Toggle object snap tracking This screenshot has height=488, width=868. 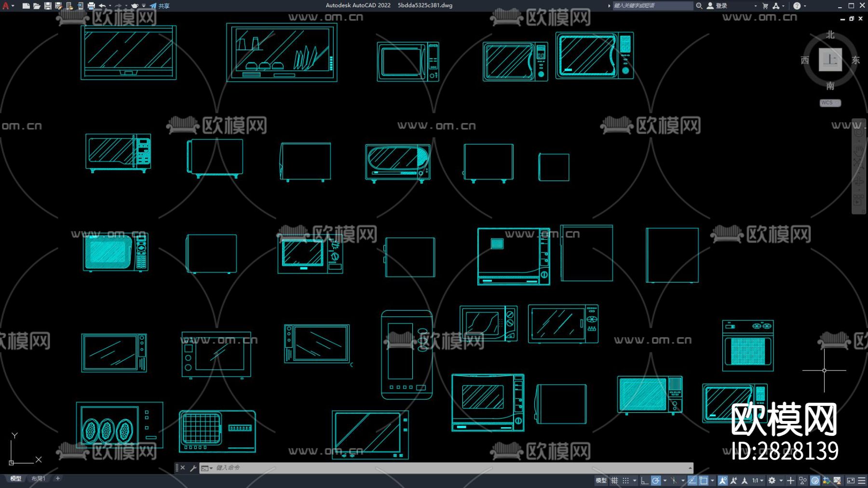click(692, 481)
